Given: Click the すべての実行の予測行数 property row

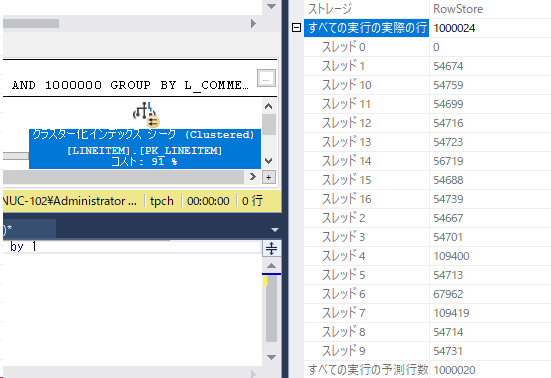Looking at the screenshot, I should tap(427, 370).
